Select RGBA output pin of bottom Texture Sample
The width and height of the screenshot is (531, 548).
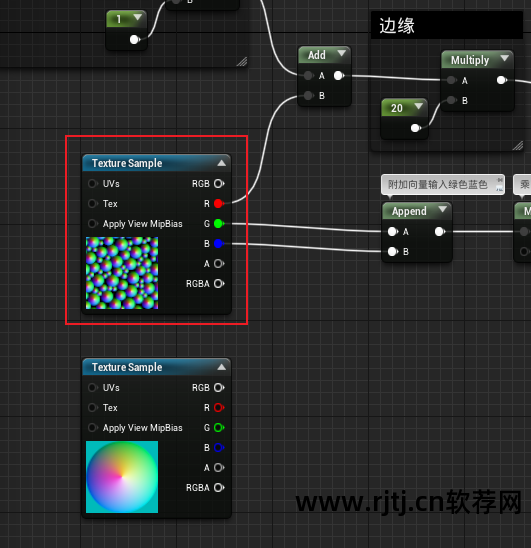click(x=219, y=488)
